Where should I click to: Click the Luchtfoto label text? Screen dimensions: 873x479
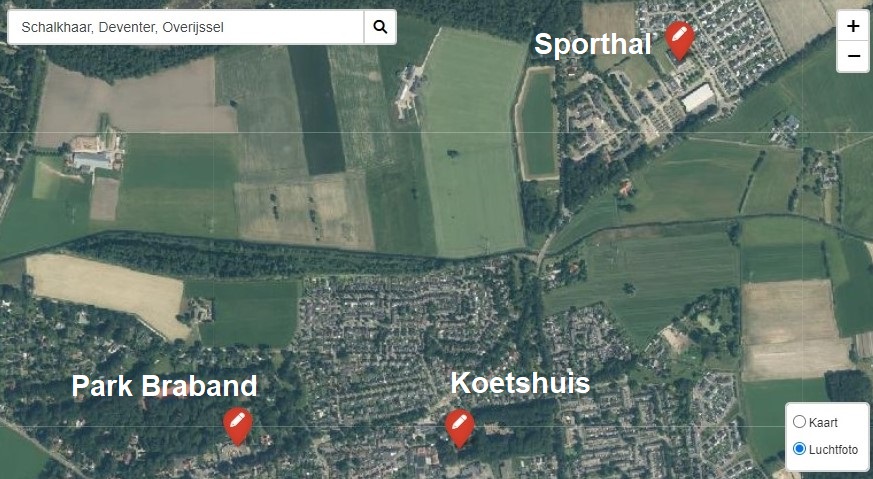833,449
